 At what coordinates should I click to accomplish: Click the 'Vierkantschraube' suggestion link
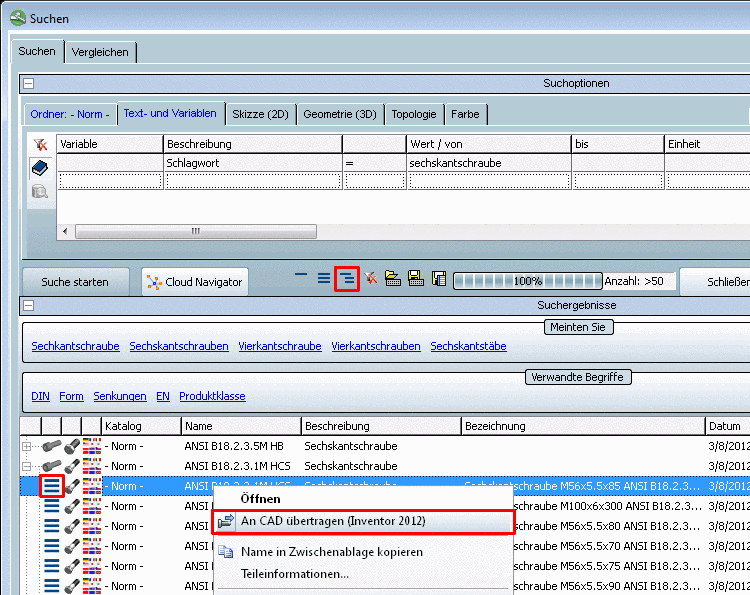pos(279,346)
